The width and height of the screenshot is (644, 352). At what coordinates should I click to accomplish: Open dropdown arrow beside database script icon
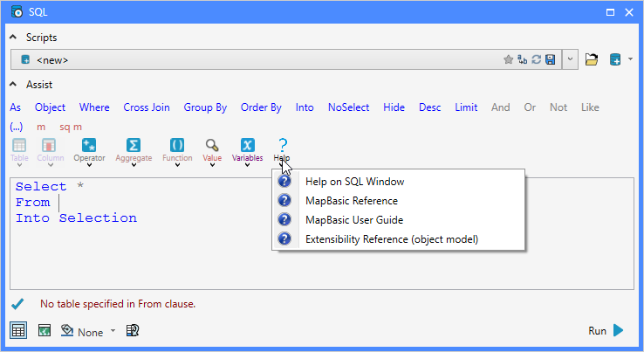pyautogui.click(x=630, y=59)
